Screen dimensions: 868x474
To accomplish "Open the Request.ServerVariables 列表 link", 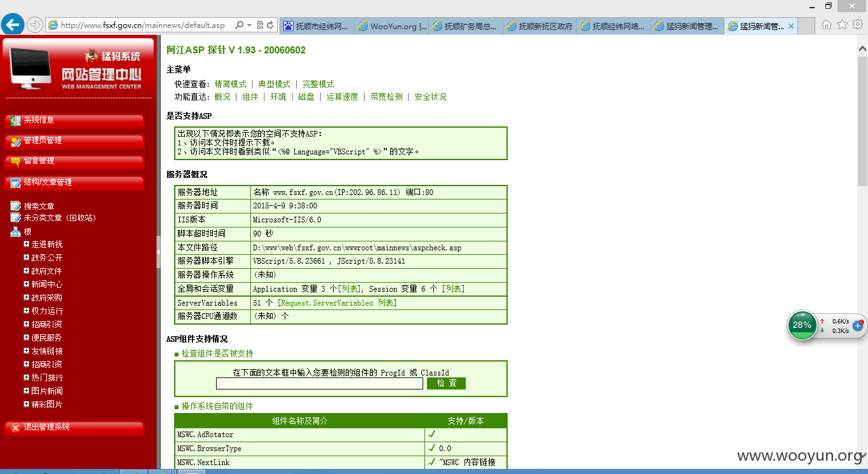I will (337, 303).
